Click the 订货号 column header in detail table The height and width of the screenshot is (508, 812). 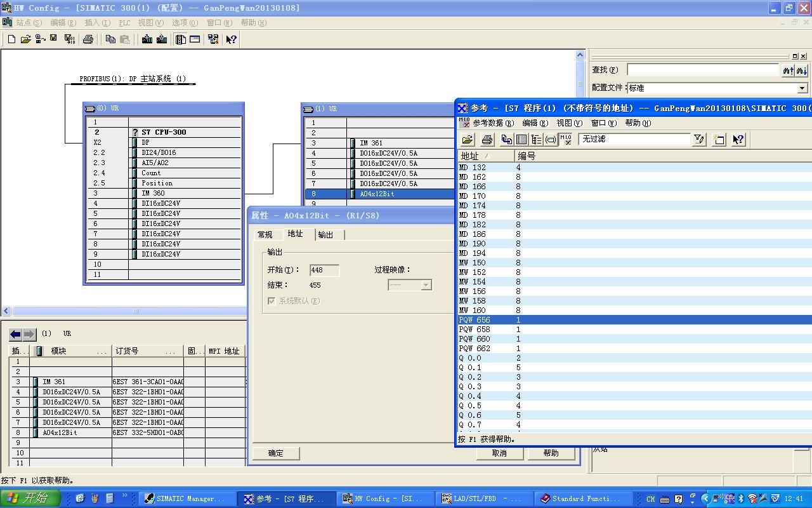tap(148, 351)
